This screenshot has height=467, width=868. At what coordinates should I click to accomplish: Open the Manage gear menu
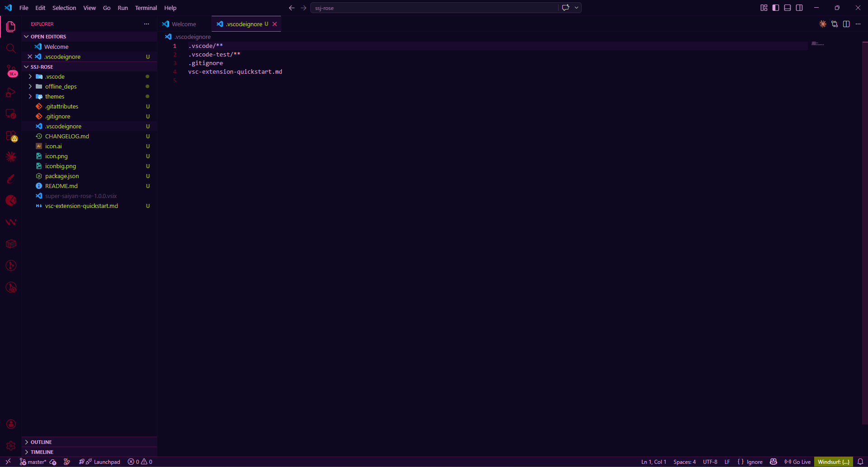click(11, 446)
